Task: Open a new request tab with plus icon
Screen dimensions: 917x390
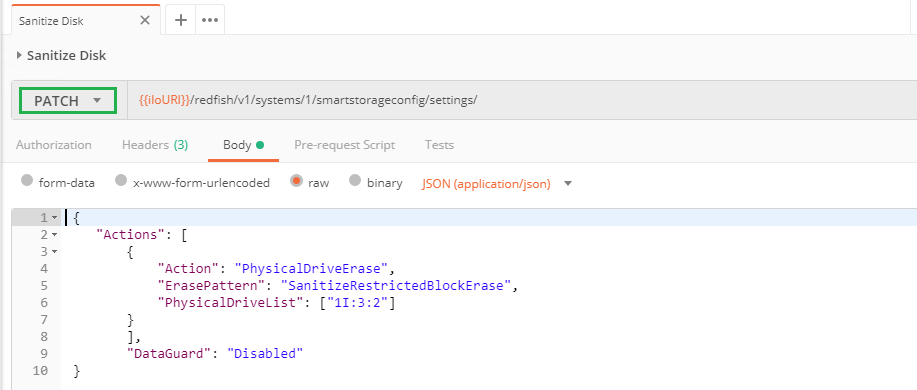Action: [181, 20]
